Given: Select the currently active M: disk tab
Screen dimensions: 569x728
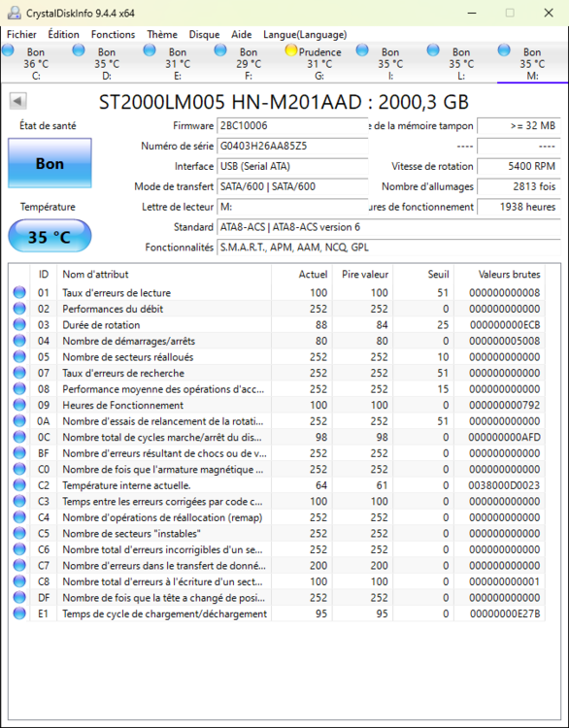Looking at the screenshot, I should [532, 63].
